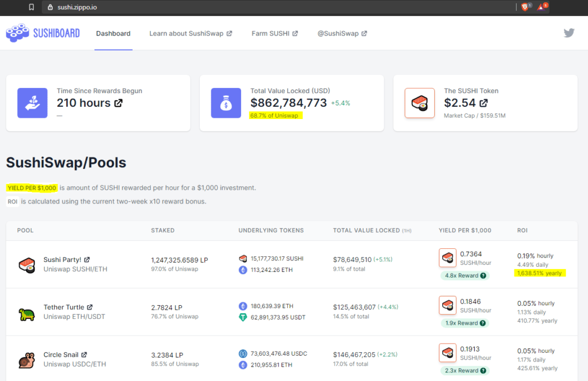Click the STAKED column header

tap(163, 230)
